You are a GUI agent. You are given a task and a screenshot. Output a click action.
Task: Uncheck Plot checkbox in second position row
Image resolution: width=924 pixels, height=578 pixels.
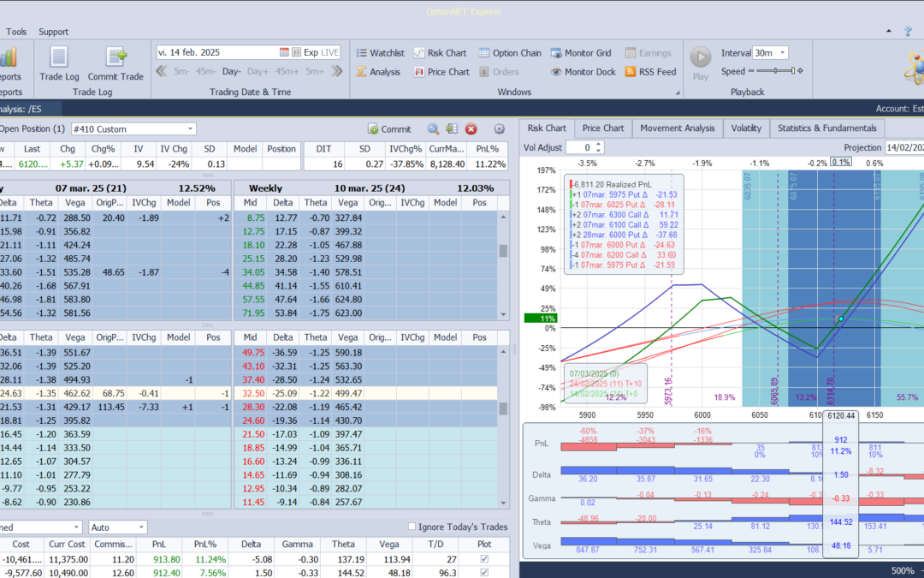tap(485, 573)
